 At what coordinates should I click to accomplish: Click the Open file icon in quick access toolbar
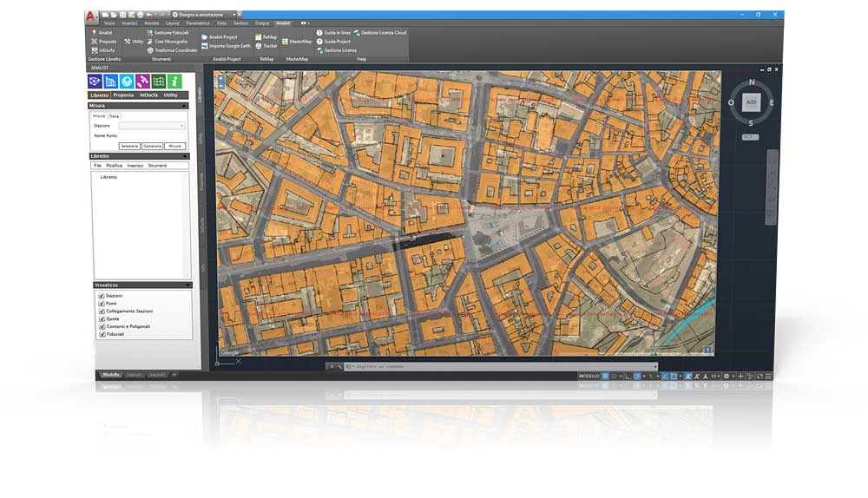(114, 15)
